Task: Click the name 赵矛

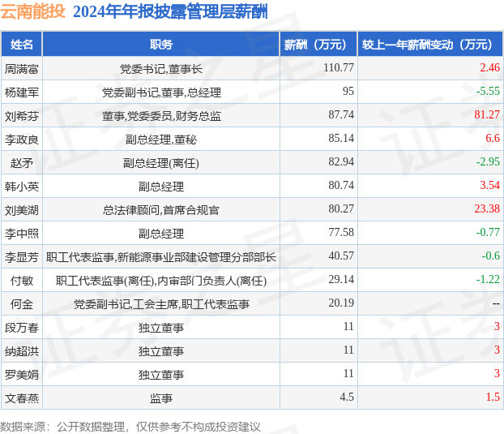Action: [x=22, y=162]
